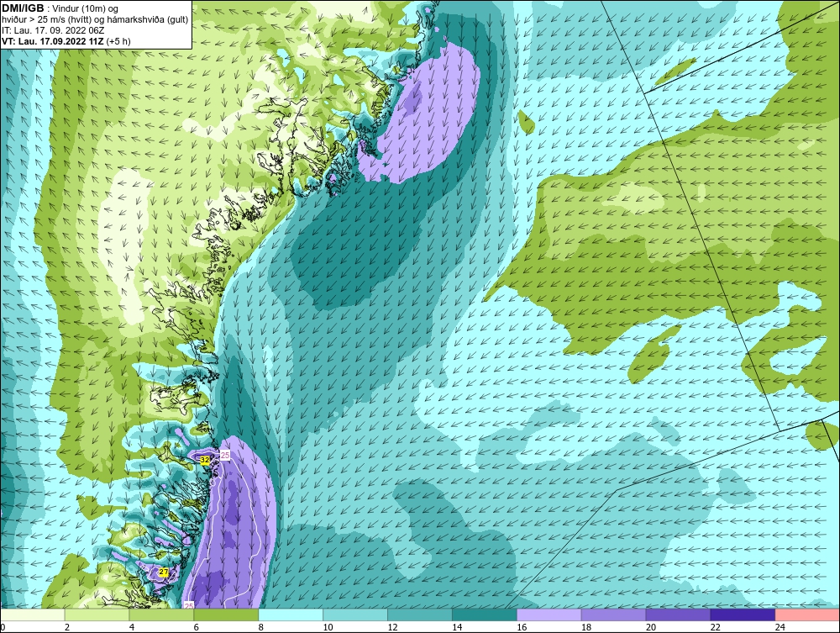This screenshot has height=633, width=840.
Task: Click the DMI/IGB title text
Action: tap(23, 8)
